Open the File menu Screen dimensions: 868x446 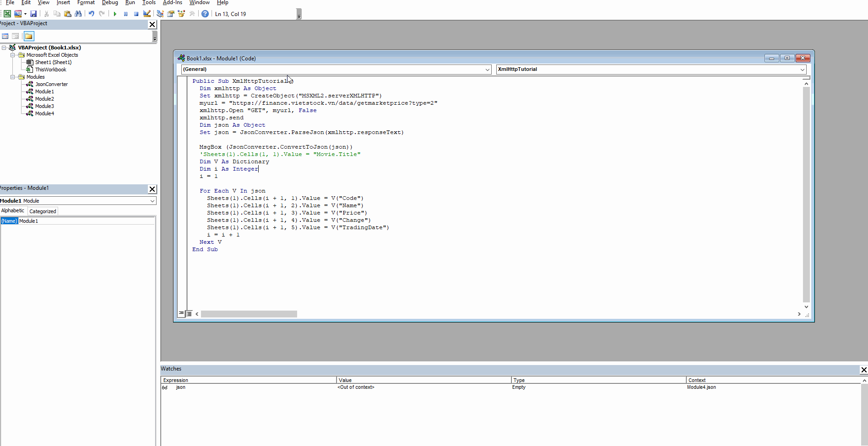(x=10, y=3)
